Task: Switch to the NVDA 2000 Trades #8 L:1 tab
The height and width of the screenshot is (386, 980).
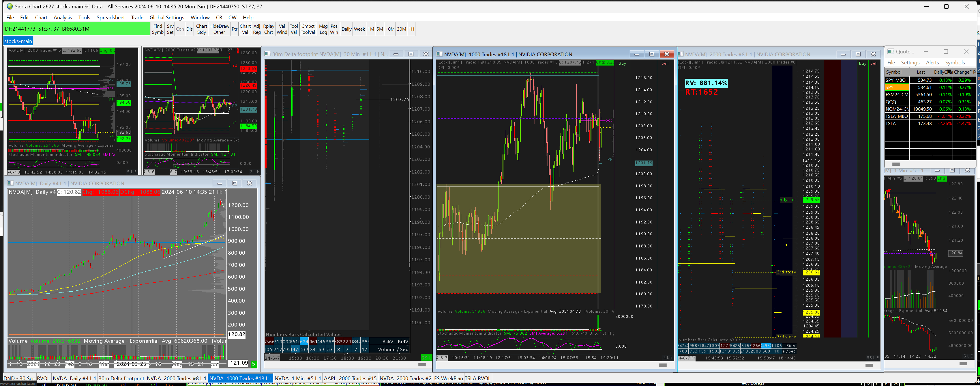Action: click(x=177, y=378)
